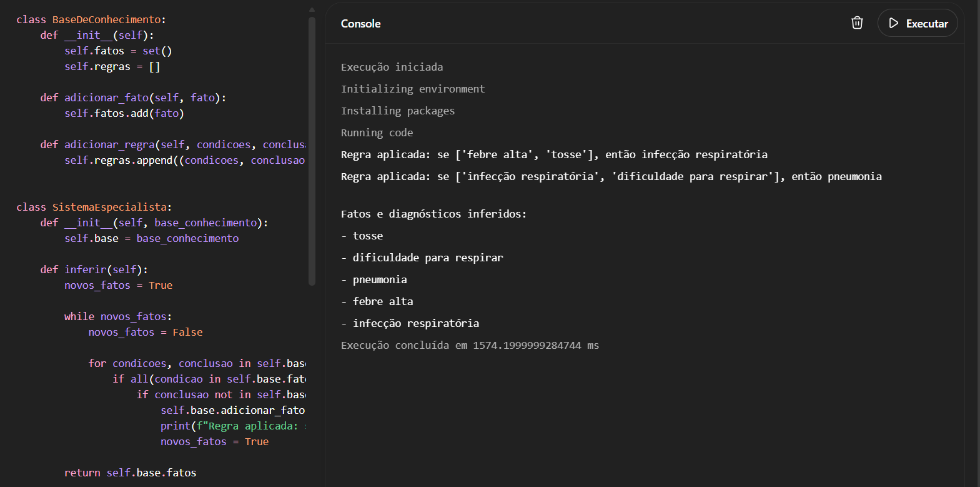
Task: Click the code editor's vertical scrollbar thumb
Action: (x=312, y=150)
